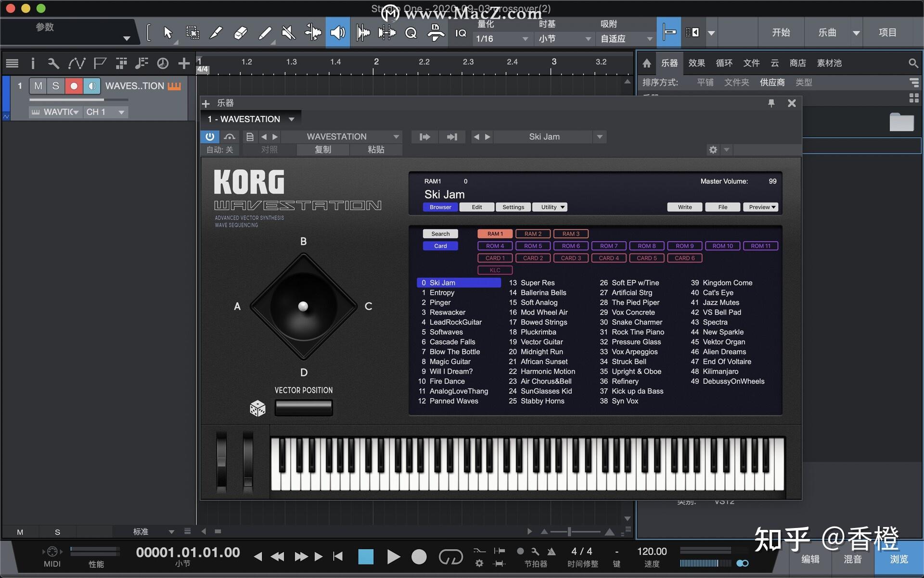Solo track 1 with the S button
The image size is (924, 578).
tap(56, 86)
